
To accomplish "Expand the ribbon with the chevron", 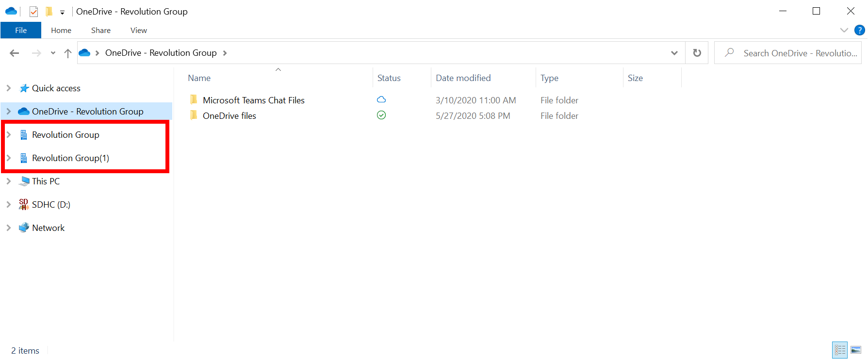I will (x=844, y=30).
